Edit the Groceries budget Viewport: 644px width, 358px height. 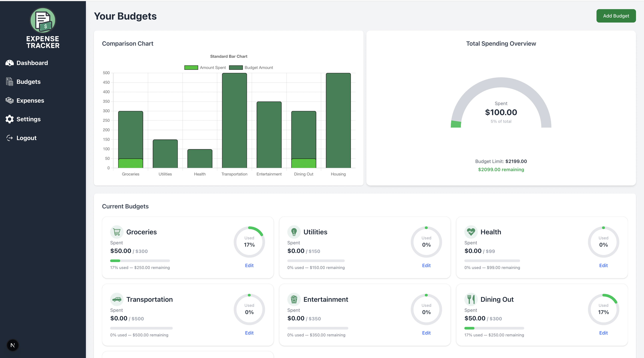pos(249,265)
